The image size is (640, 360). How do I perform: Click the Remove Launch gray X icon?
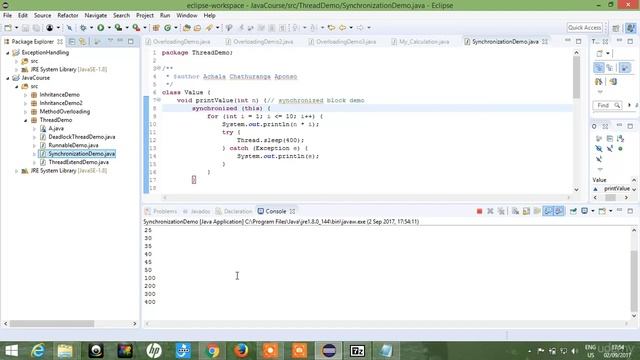pyautogui.click(x=490, y=211)
